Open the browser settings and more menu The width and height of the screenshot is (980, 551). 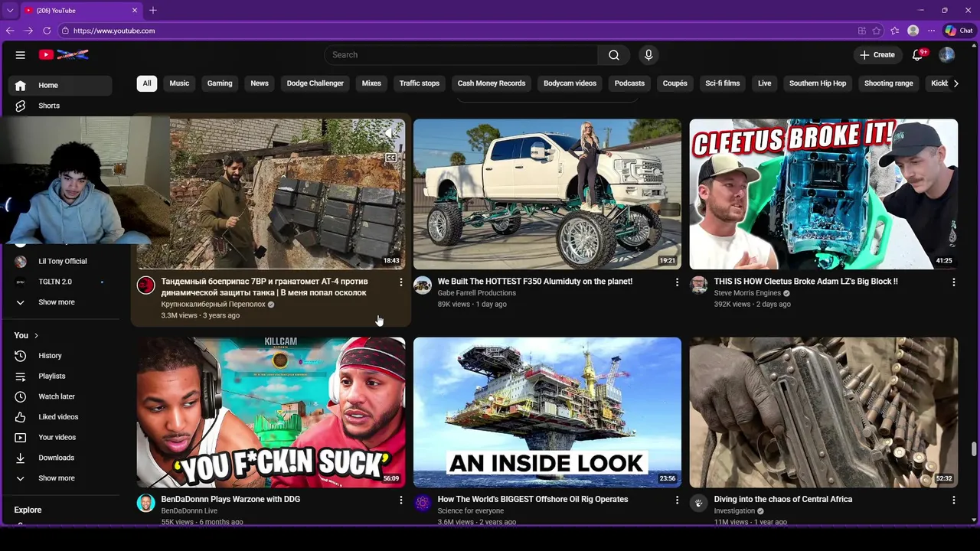(x=932, y=31)
